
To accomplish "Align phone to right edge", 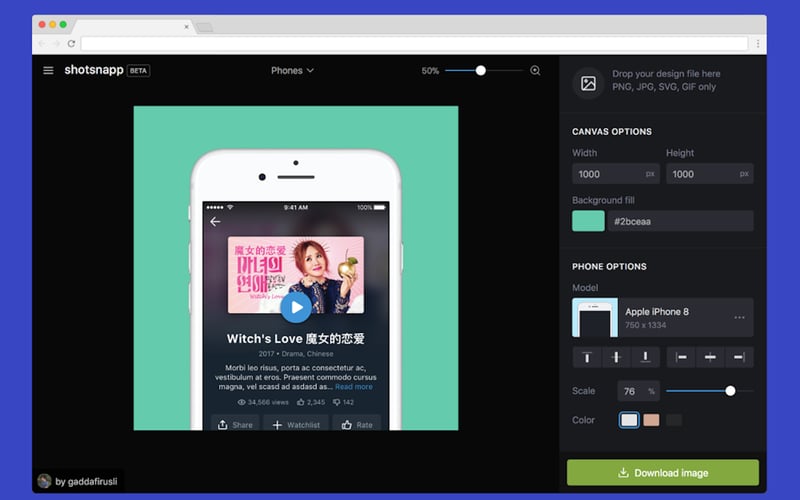I will point(739,357).
